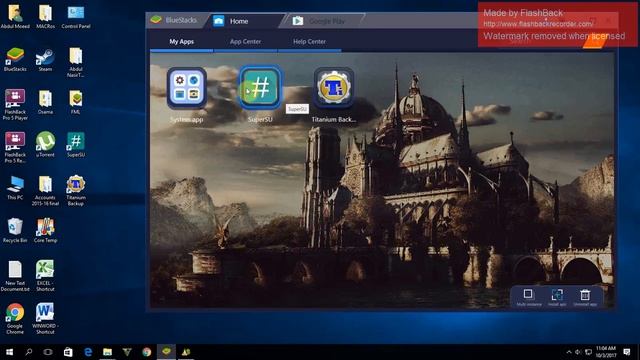This screenshot has width=640, height=360.
Task: Launch SuperSU inside BlueStacks My Apps
Action: point(260,88)
